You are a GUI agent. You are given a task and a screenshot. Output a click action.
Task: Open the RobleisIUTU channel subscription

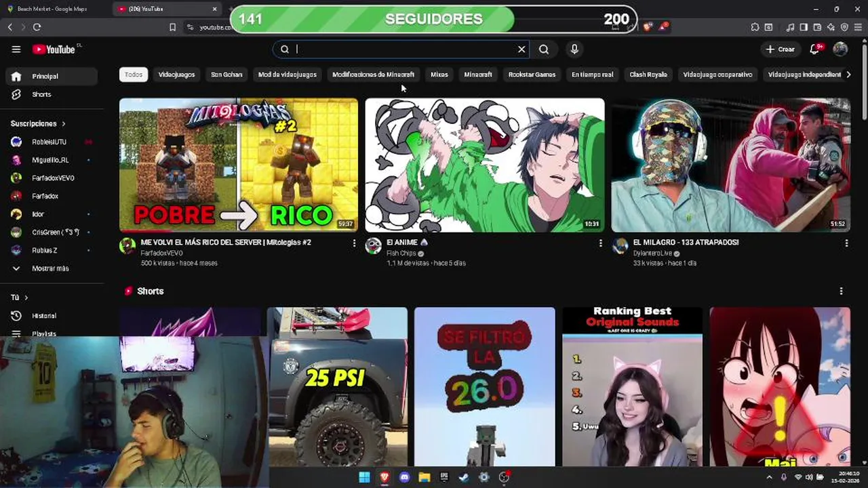click(x=51, y=142)
